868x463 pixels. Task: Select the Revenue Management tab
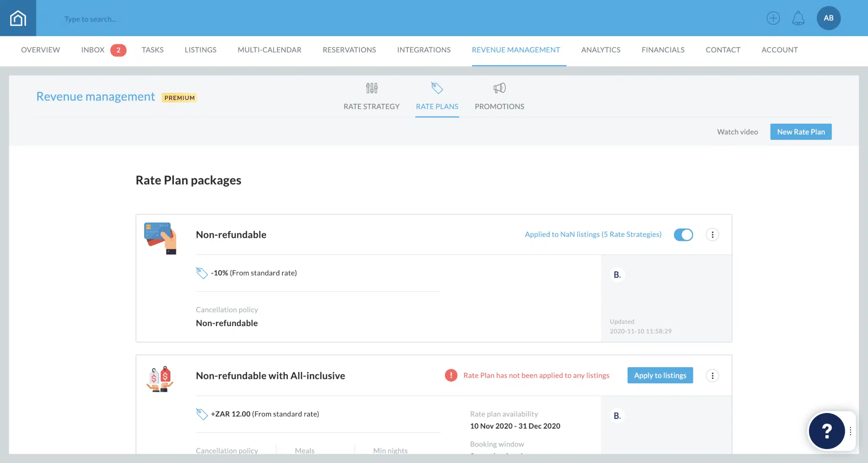(x=516, y=50)
